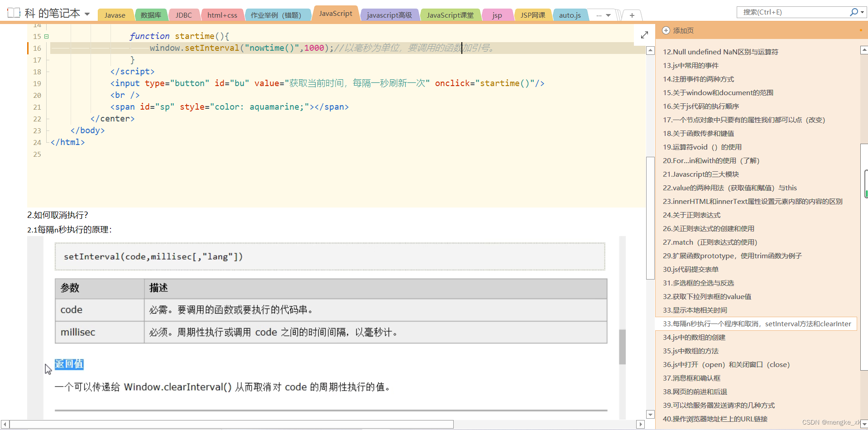
Task: Select the page 24.关于正则表达式
Action: point(691,215)
